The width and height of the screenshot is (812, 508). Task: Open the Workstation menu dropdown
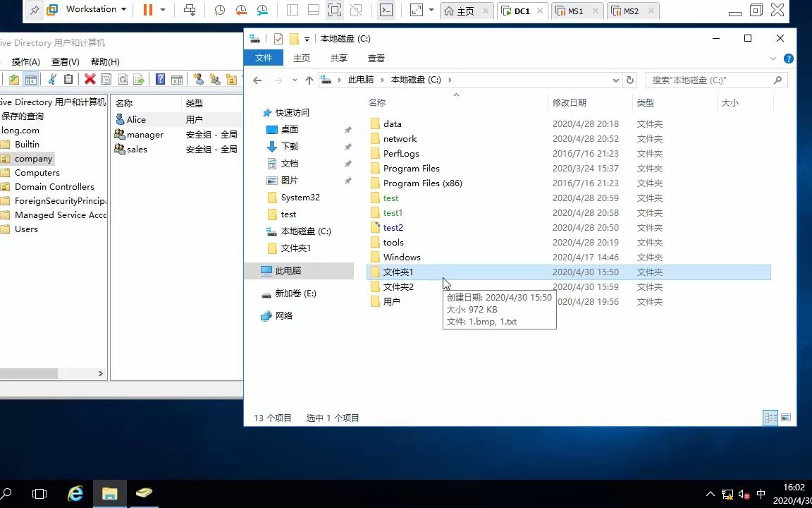pos(96,9)
